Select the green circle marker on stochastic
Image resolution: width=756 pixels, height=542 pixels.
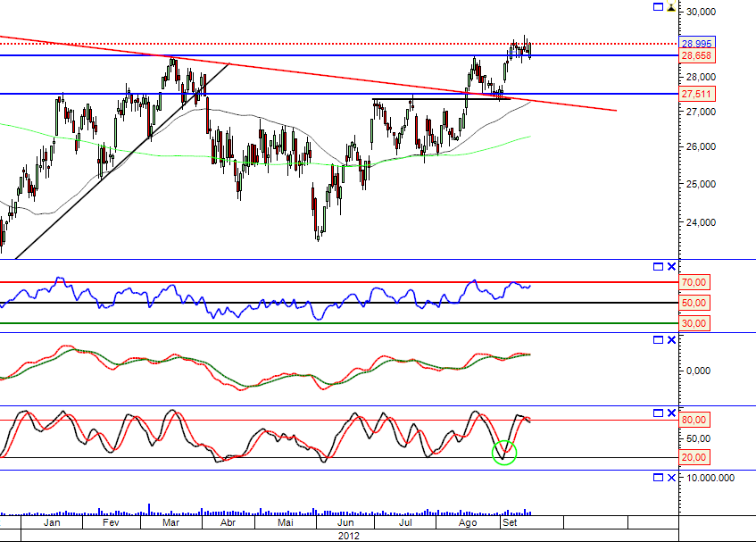coord(504,453)
